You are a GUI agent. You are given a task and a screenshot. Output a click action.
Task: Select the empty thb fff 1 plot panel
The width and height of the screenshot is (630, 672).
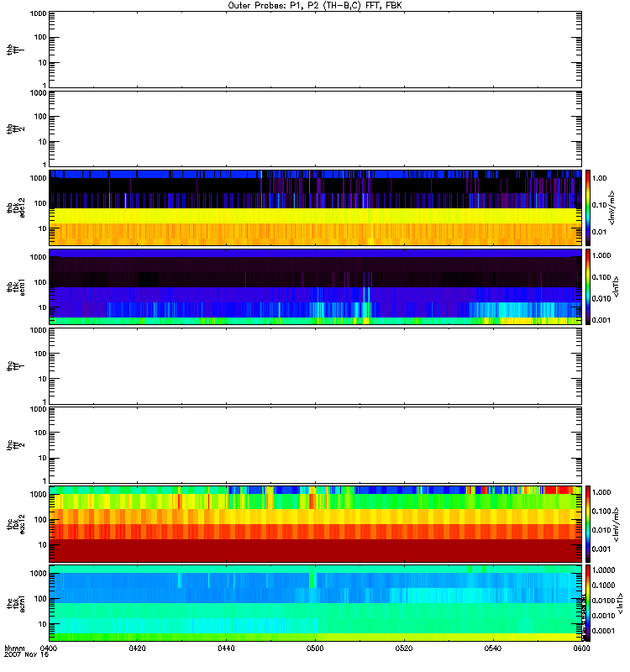pos(315,50)
